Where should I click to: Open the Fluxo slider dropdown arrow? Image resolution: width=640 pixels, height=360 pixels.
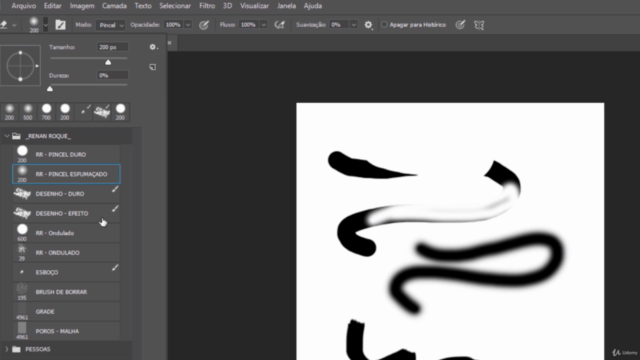click(264, 25)
